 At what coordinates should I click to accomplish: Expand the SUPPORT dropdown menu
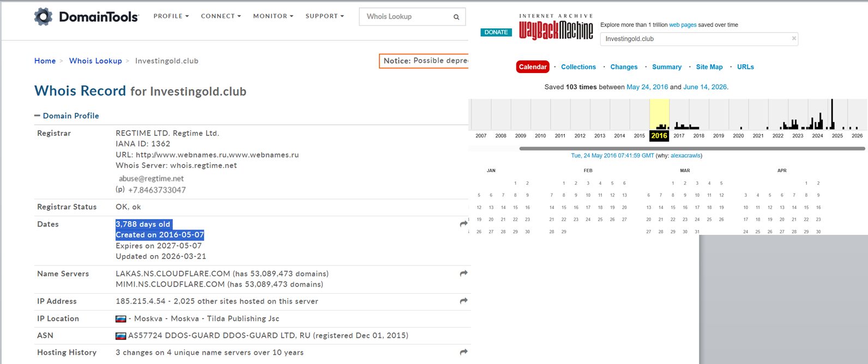[324, 16]
